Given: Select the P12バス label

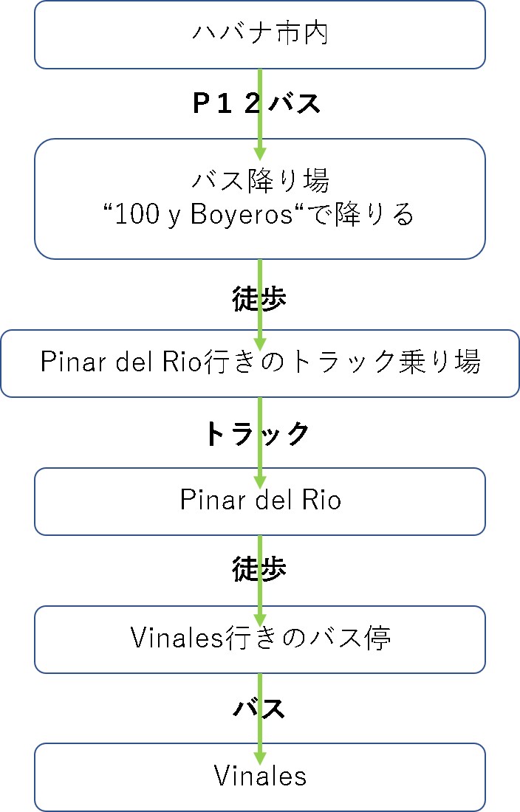Looking at the screenshot, I should pos(256,103).
